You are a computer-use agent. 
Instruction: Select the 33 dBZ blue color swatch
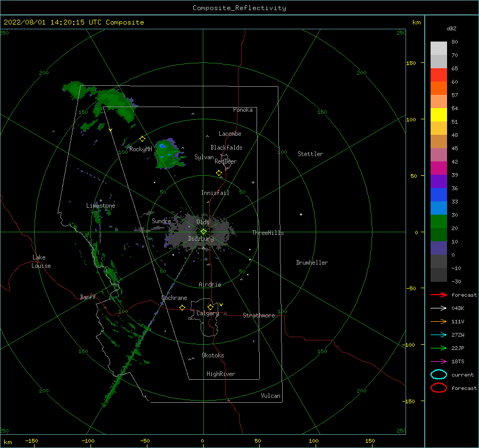[439, 208]
